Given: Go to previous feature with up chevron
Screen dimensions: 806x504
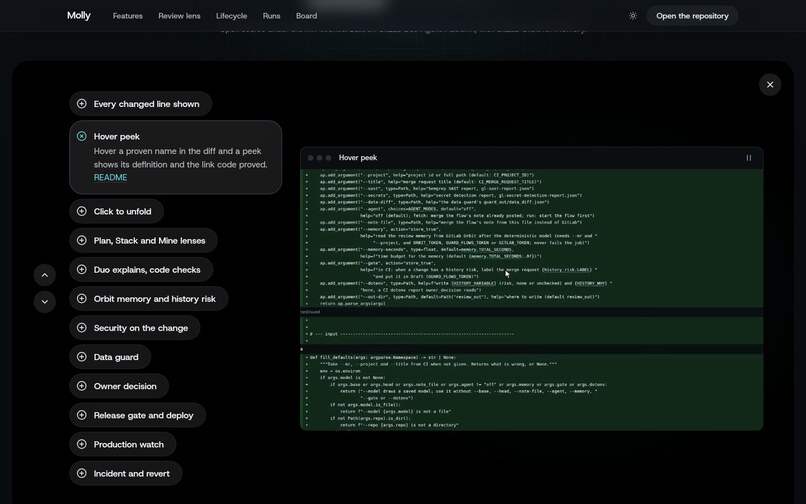Looking at the screenshot, I should (x=45, y=275).
